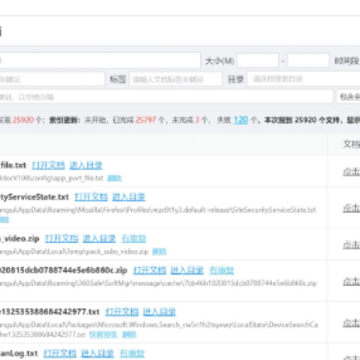The height and width of the screenshot is (360, 360).
Task: Focus the 标签 tag keyword input
Action: [176, 79]
